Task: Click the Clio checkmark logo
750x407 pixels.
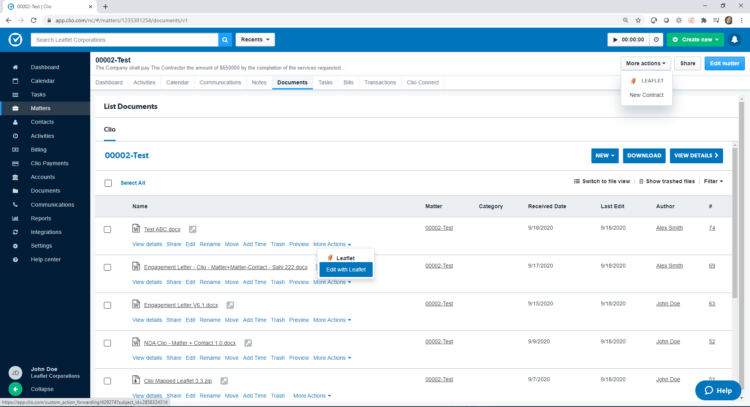Action: pyautogui.click(x=15, y=40)
